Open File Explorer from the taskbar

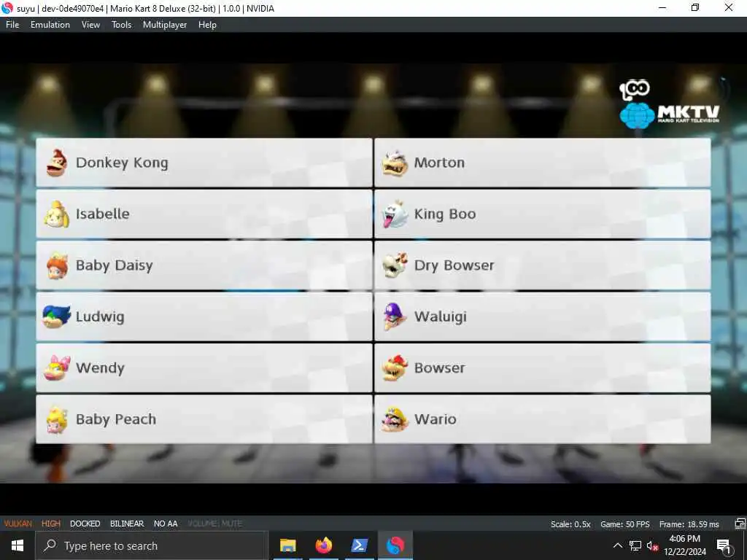coord(287,545)
